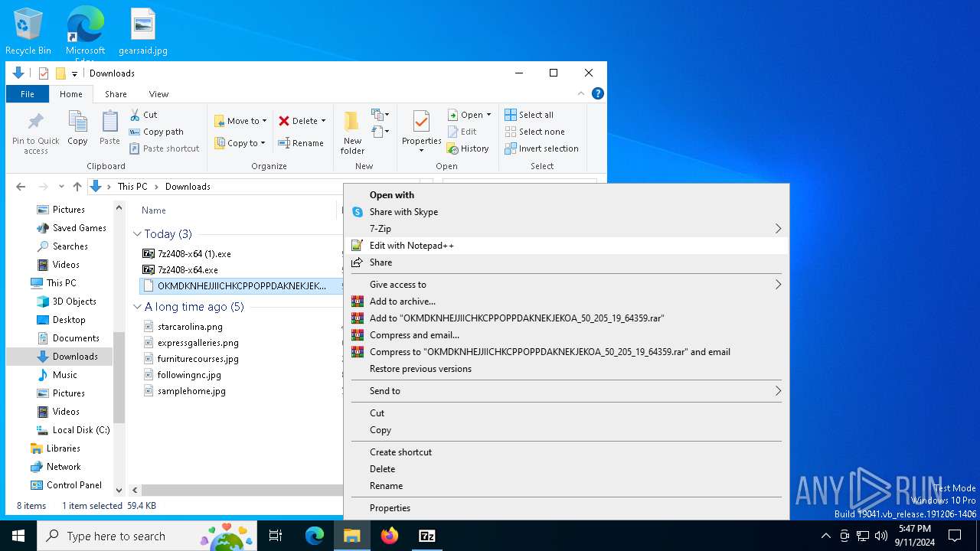Choose Rename in the context menu
The width and height of the screenshot is (980, 551).
pyautogui.click(x=567, y=486)
